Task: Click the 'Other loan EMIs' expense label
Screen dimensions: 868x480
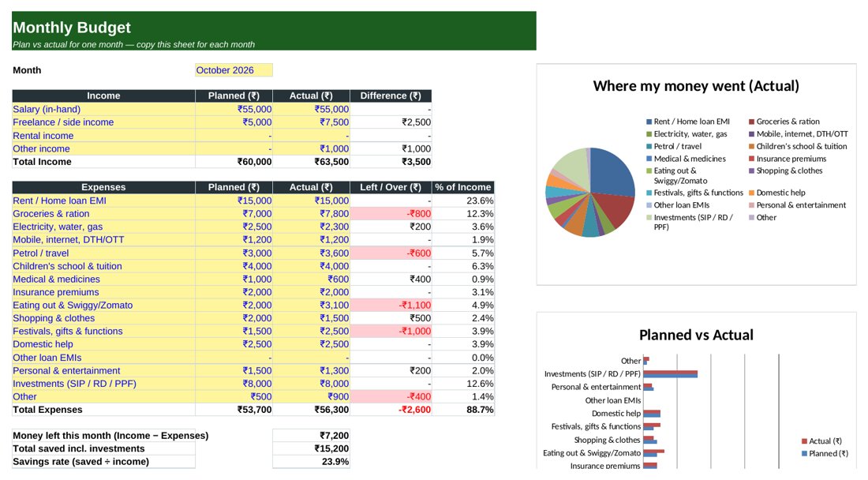Action: click(x=103, y=358)
